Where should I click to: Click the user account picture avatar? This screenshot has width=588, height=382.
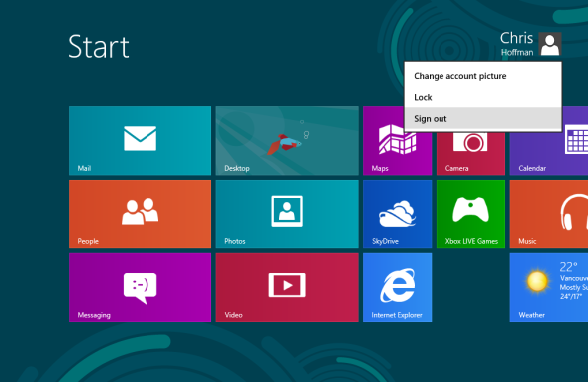point(550,44)
